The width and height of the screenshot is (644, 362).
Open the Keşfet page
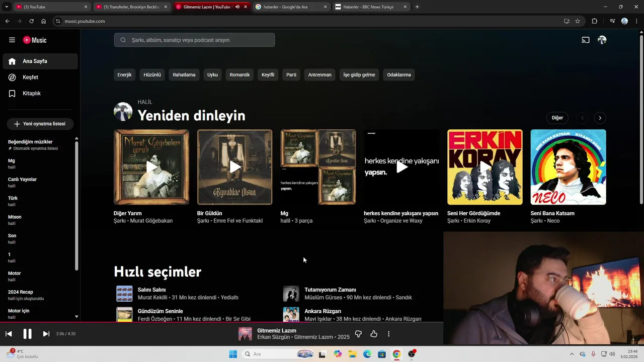(x=40, y=77)
